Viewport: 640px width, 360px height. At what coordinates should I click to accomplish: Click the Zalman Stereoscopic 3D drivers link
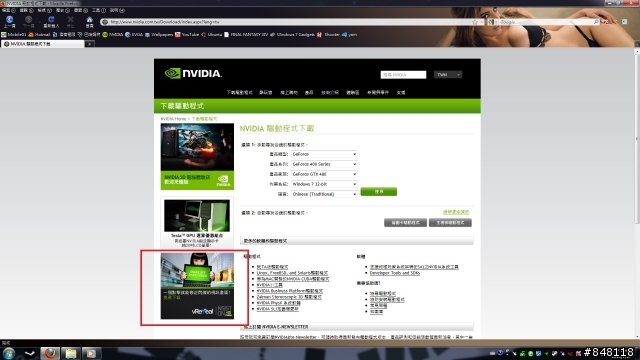point(289,297)
